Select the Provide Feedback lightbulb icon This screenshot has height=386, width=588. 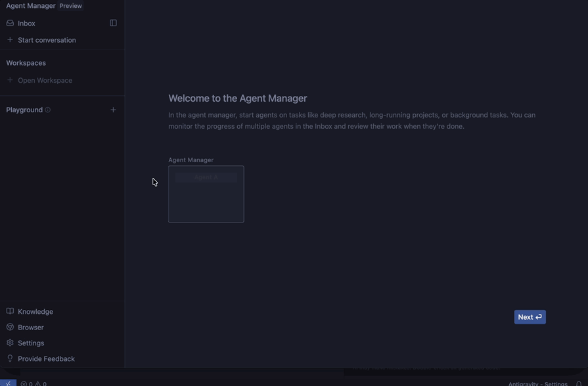tap(9, 358)
